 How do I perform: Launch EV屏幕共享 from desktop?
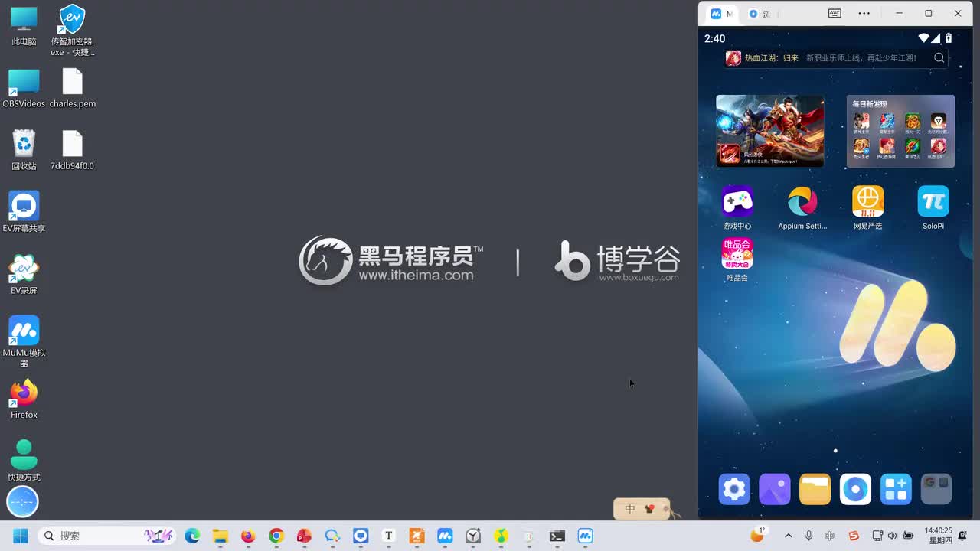point(24,212)
